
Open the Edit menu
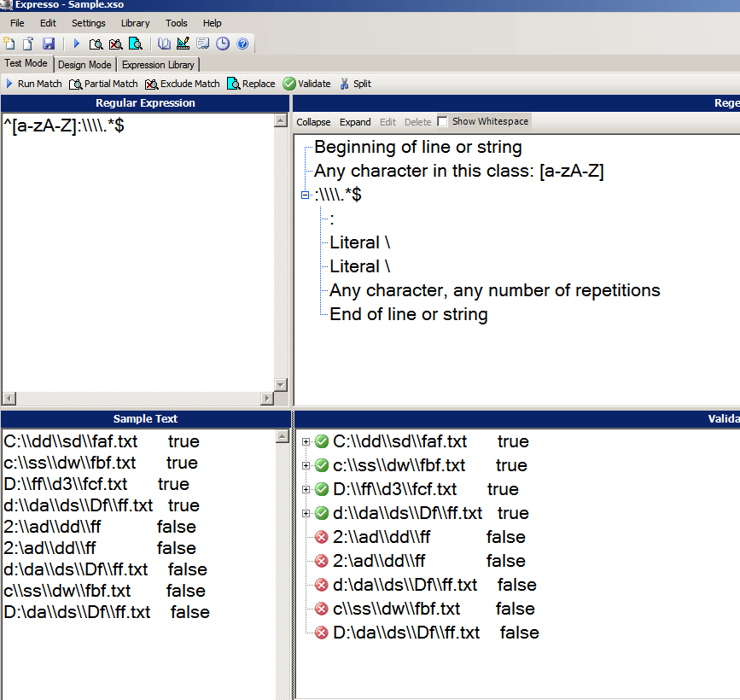click(48, 23)
